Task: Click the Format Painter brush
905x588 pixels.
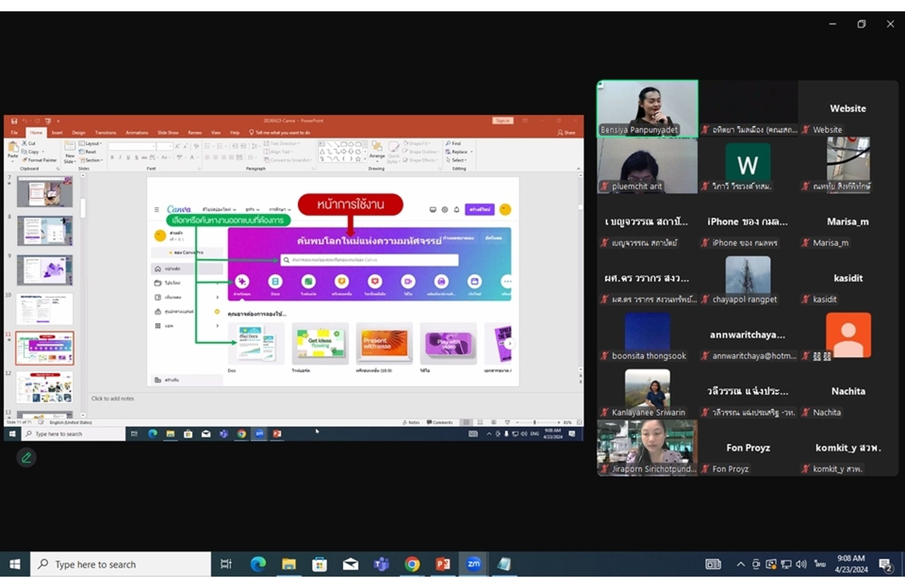Action: 40,160
